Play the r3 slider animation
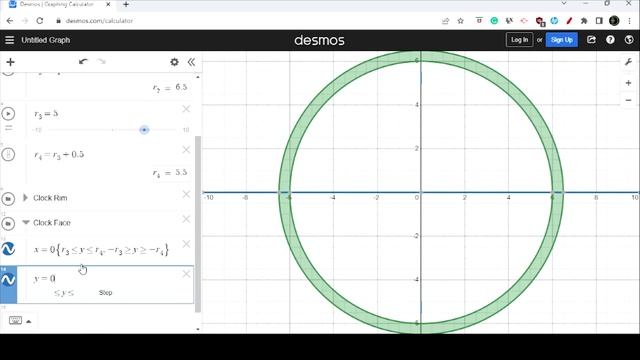 [x=8, y=113]
